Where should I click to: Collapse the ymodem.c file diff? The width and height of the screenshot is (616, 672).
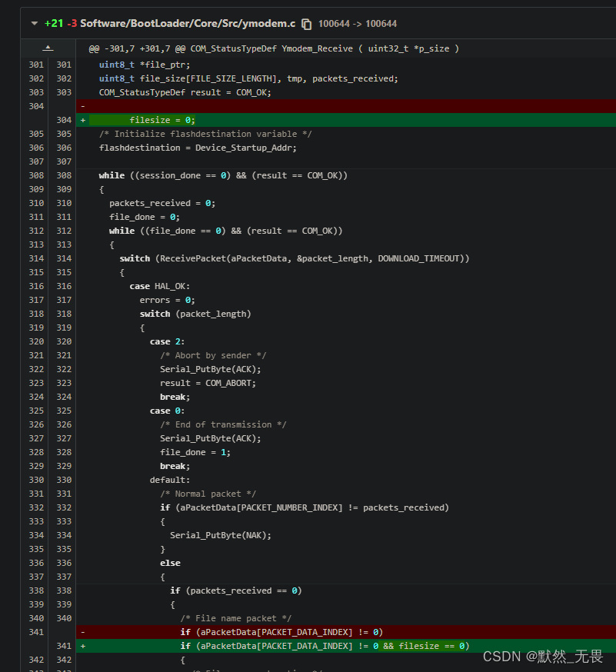35,24
